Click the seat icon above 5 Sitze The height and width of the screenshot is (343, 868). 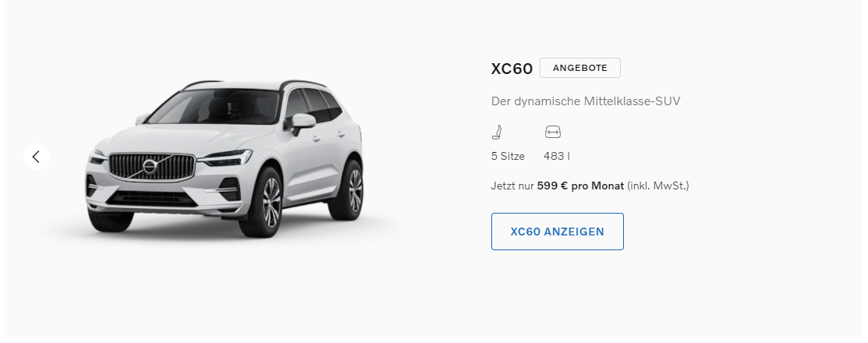coord(497,132)
